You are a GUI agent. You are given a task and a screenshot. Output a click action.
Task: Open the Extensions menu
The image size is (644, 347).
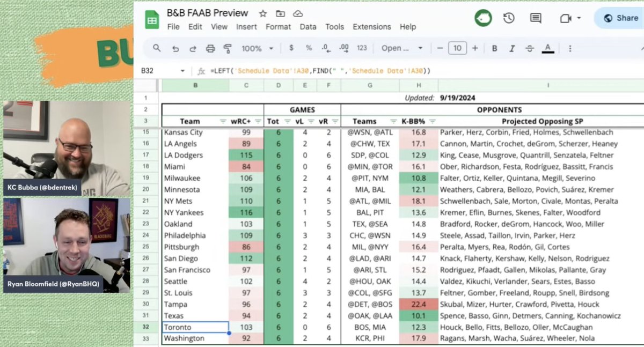372,27
